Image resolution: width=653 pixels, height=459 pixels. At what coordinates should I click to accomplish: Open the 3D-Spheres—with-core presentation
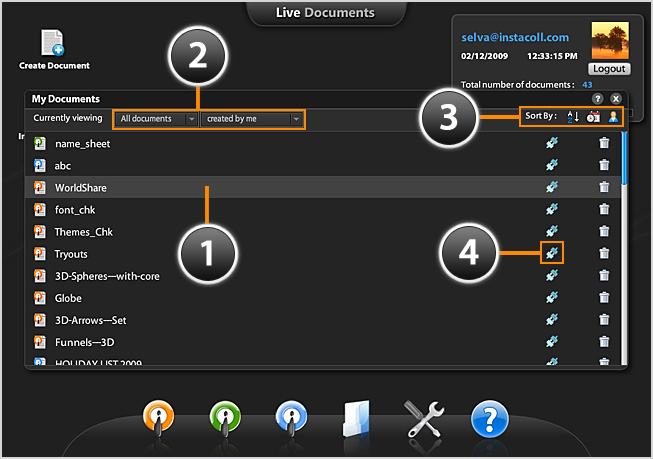coord(107,276)
